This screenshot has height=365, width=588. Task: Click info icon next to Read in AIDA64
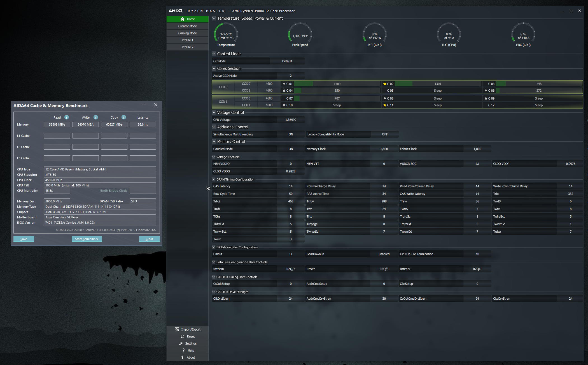pos(67,117)
